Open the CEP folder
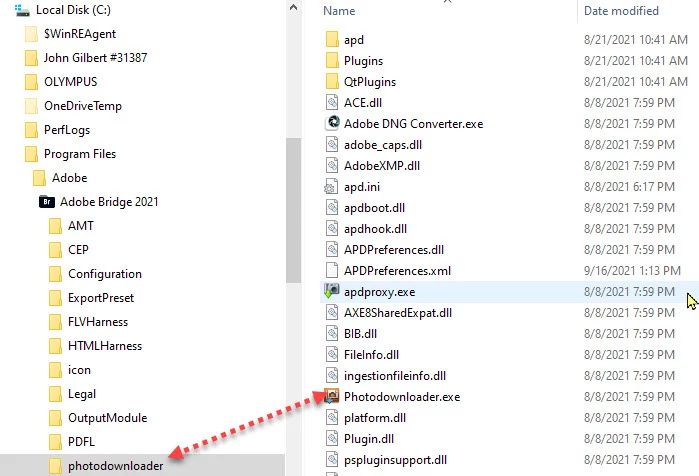 (69, 250)
